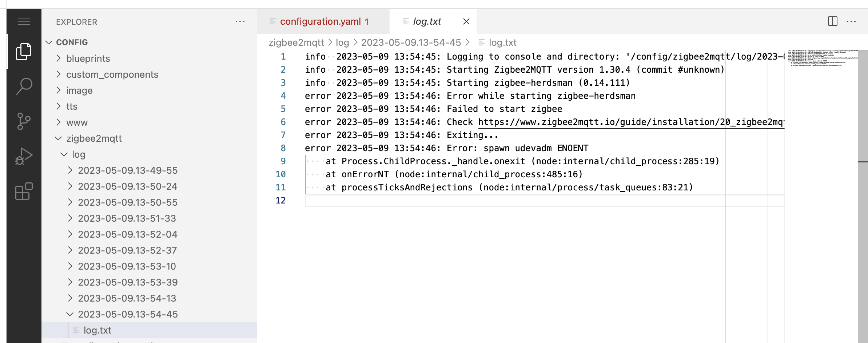Image resolution: width=868 pixels, height=343 pixels.
Task: Expand the custom_components folder
Action: click(x=58, y=74)
